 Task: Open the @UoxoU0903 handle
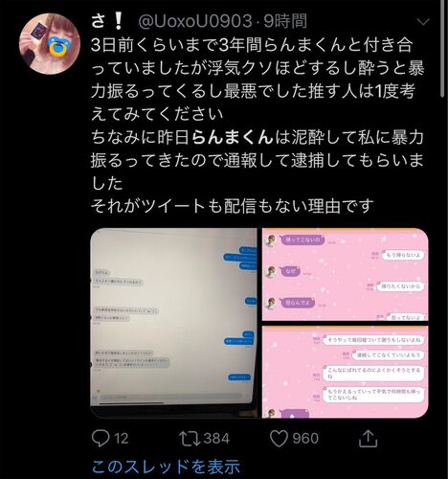(194, 21)
